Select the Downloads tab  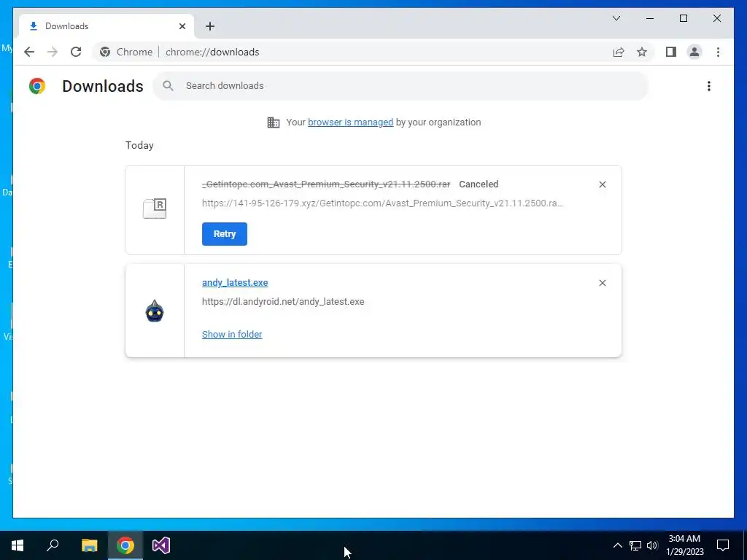(107, 26)
